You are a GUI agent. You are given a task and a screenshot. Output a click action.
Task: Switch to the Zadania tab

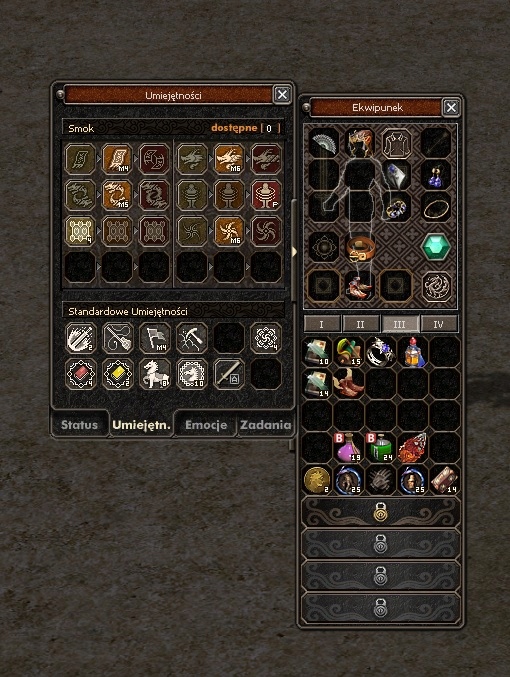[x=266, y=425]
